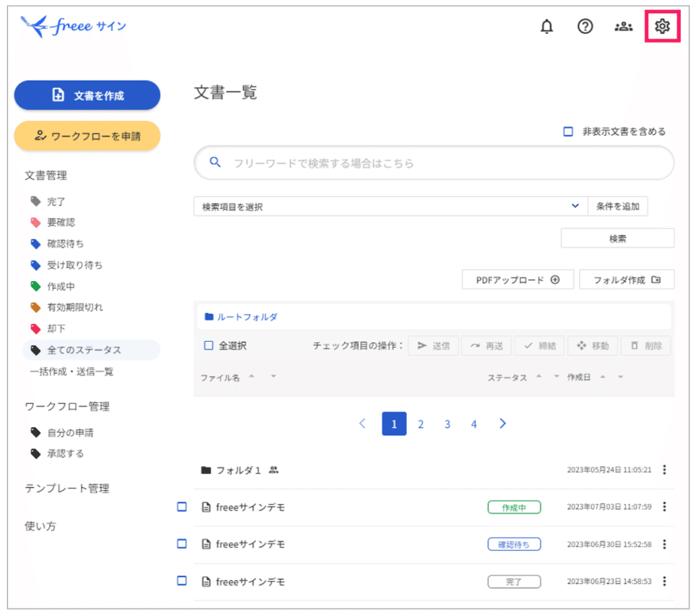Open the notifications bell icon
Image resolution: width=697 pixels, height=616 pixels.
click(x=546, y=27)
